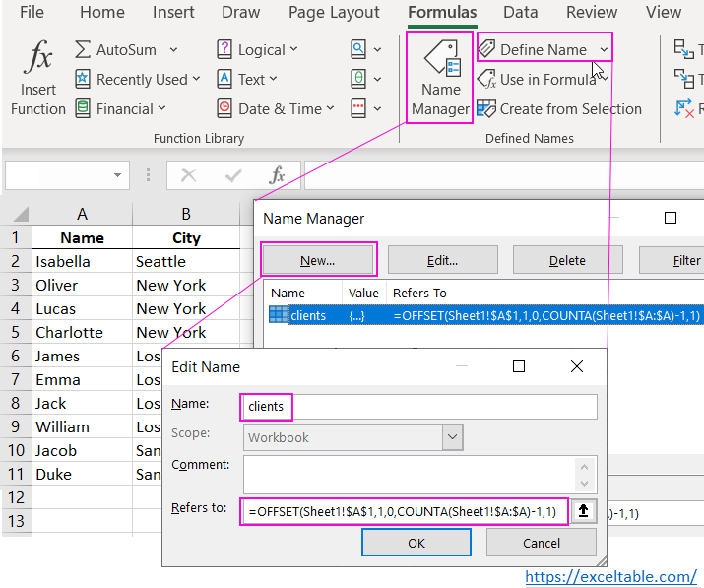The image size is (704, 588).
Task: Open the Recently Used functions icon
Action: click(82, 79)
